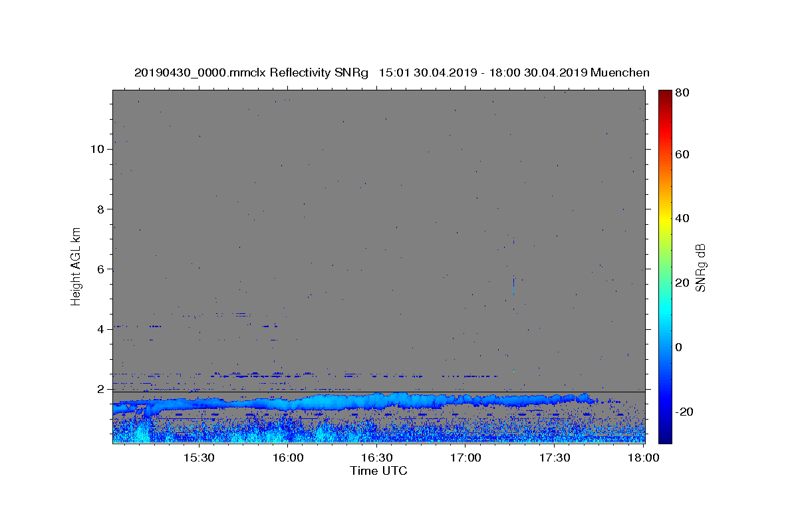Click the 17:30 time tick label

coord(554,458)
